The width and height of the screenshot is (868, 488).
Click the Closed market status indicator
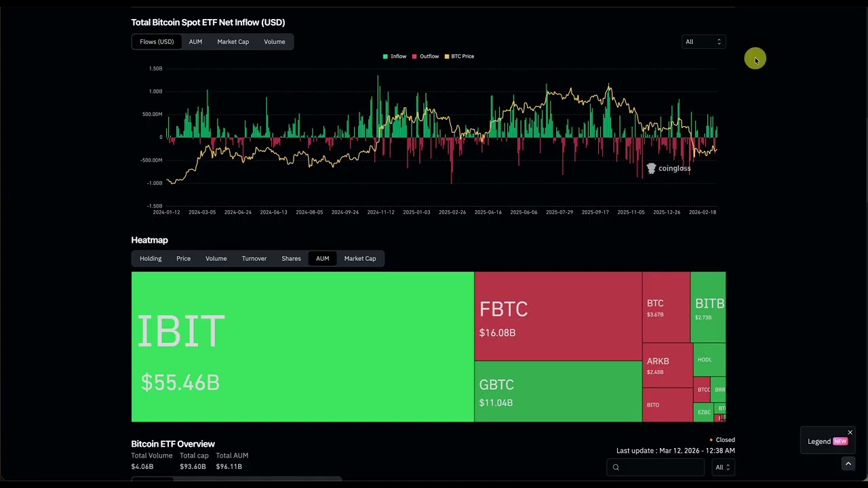(722, 440)
